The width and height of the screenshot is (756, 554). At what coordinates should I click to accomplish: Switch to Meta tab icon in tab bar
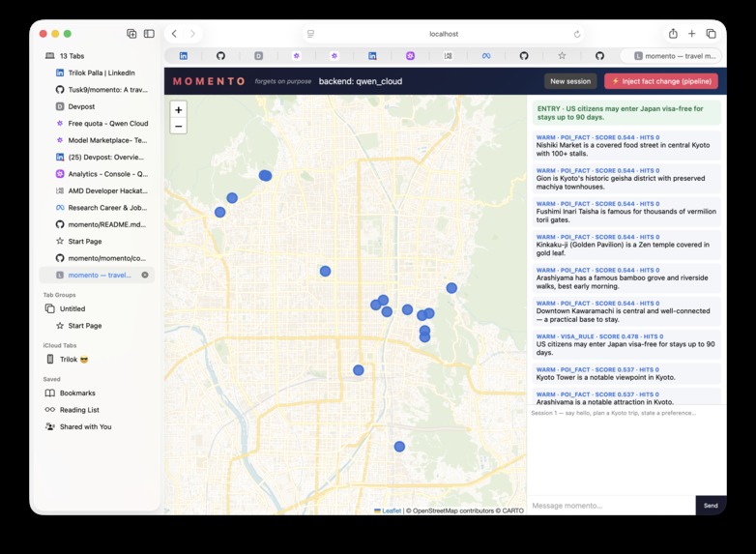coord(486,56)
